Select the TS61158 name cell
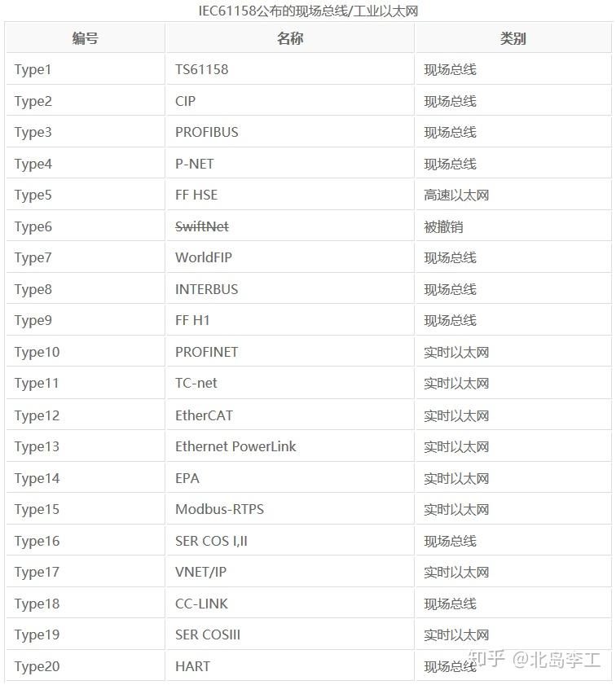 [x=201, y=70]
